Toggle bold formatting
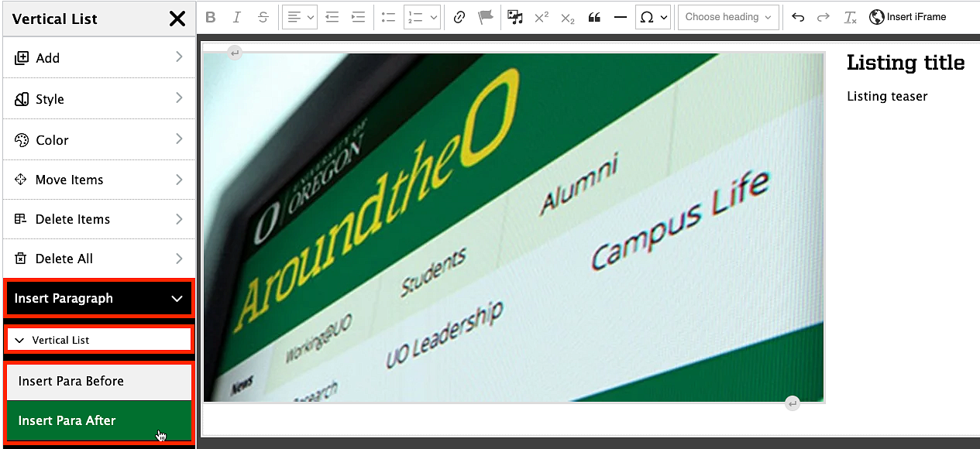The width and height of the screenshot is (980, 449). pos(210,16)
